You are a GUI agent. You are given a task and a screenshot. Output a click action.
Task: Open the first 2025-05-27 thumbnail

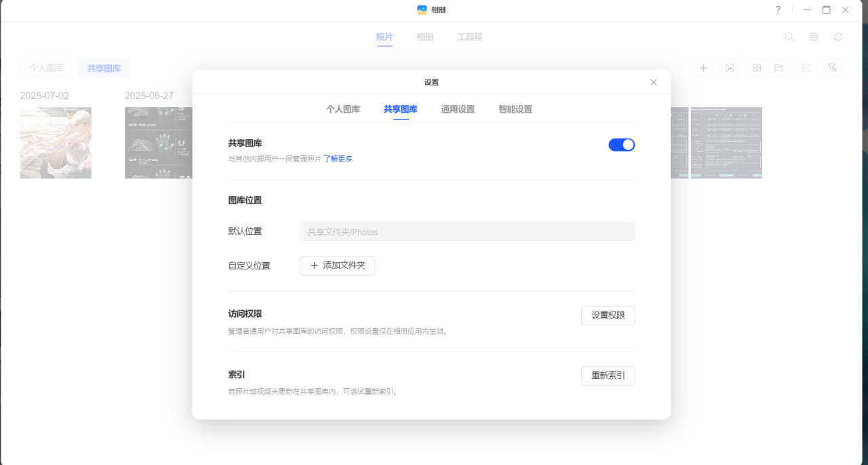coord(159,143)
